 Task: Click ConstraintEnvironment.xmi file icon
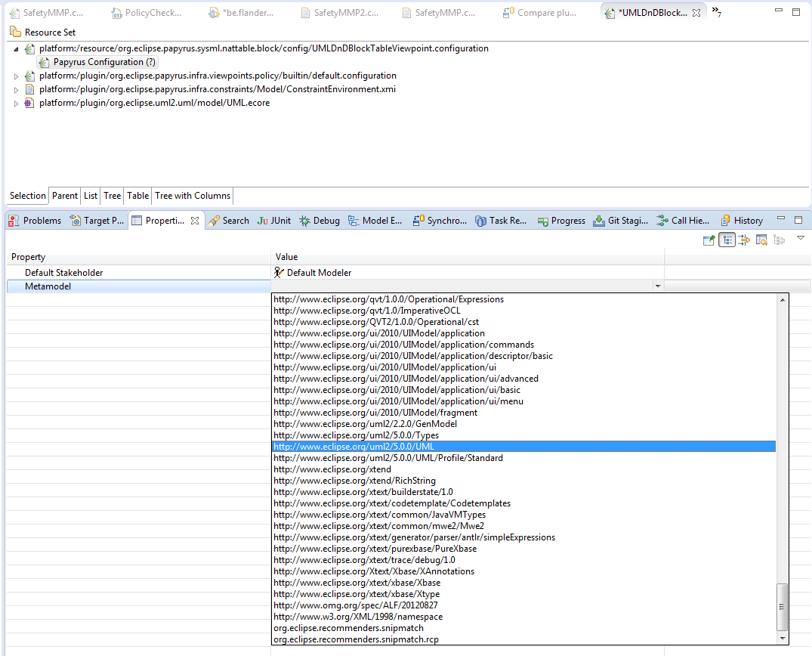pos(29,90)
